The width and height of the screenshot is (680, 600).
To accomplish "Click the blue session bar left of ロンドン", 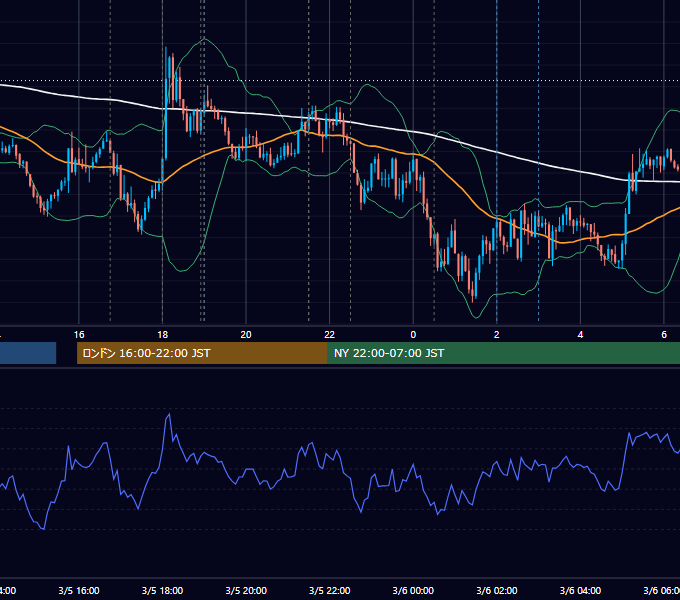I will (28, 353).
